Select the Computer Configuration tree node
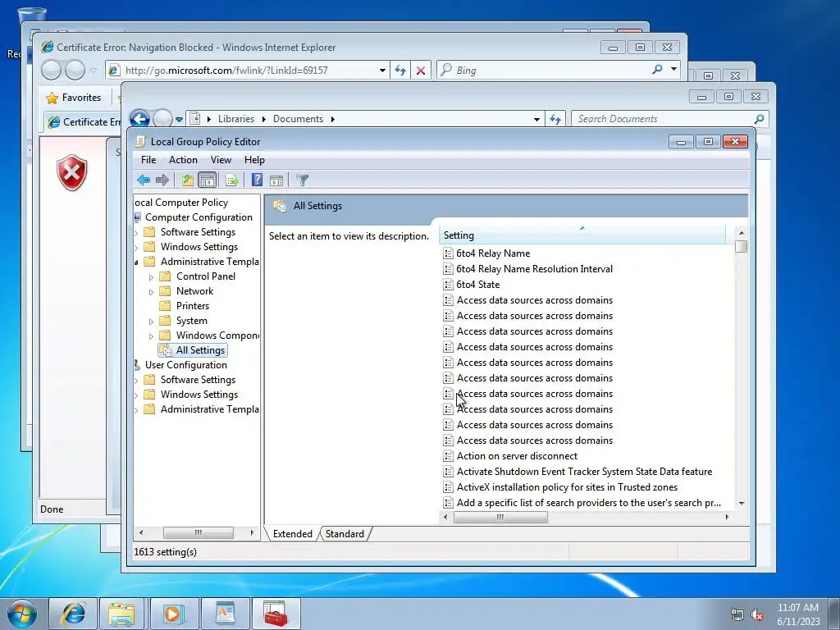This screenshot has width=840, height=630. pyautogui.click(x=199, y=217)
